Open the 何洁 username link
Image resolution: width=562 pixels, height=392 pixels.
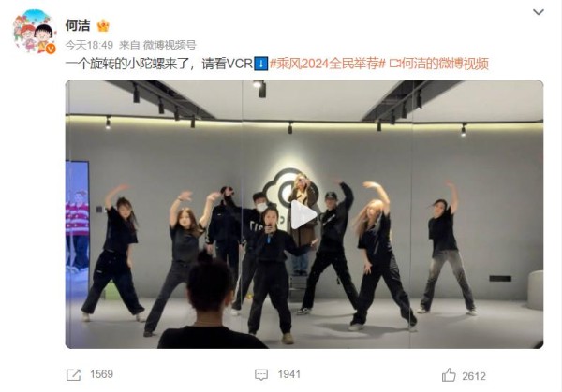point(78,25)
